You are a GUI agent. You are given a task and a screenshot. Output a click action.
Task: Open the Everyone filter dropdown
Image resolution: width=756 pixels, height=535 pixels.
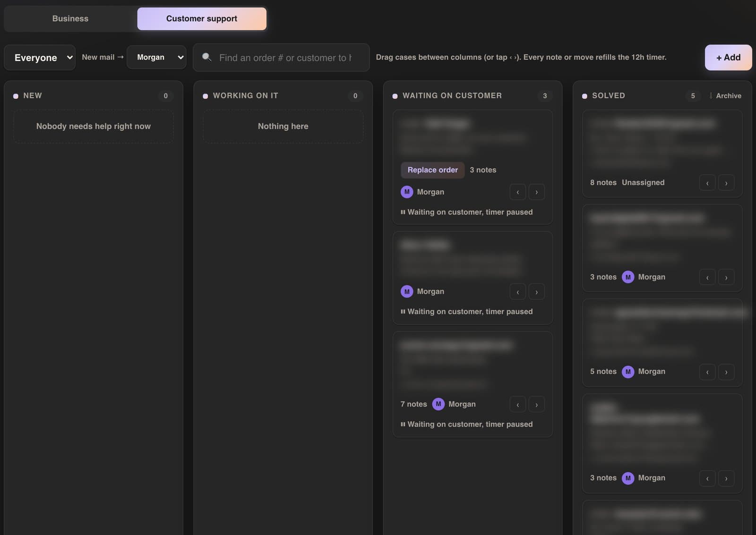pos(40,58)
